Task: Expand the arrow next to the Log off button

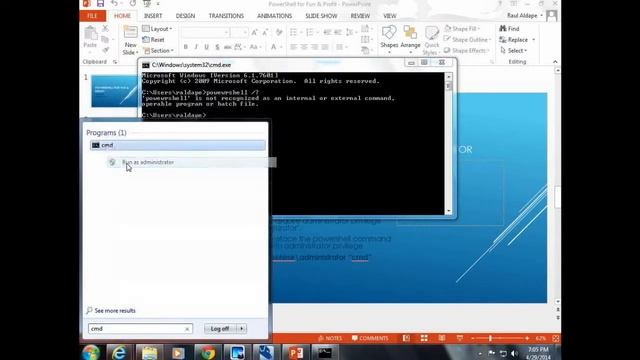Action: click(x=242, y=329)
